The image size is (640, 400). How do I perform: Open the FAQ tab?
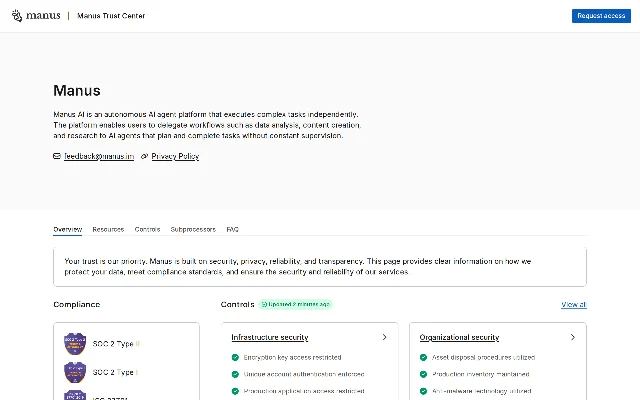(x=233, y=229)
